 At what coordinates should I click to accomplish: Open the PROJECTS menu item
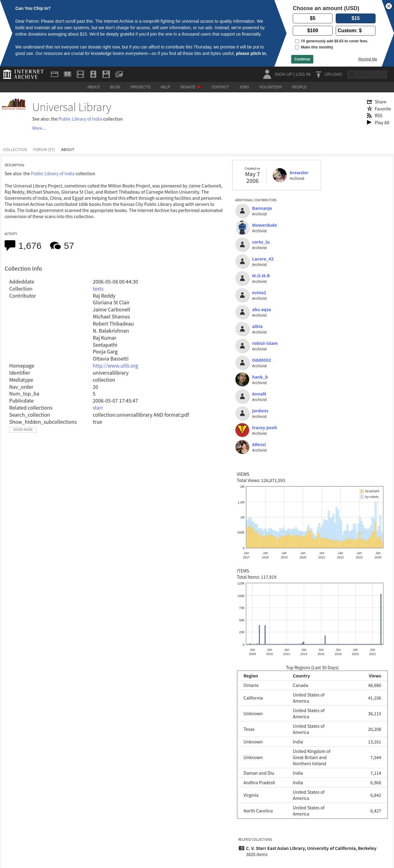pyautogui.click(x=140, y=87)
